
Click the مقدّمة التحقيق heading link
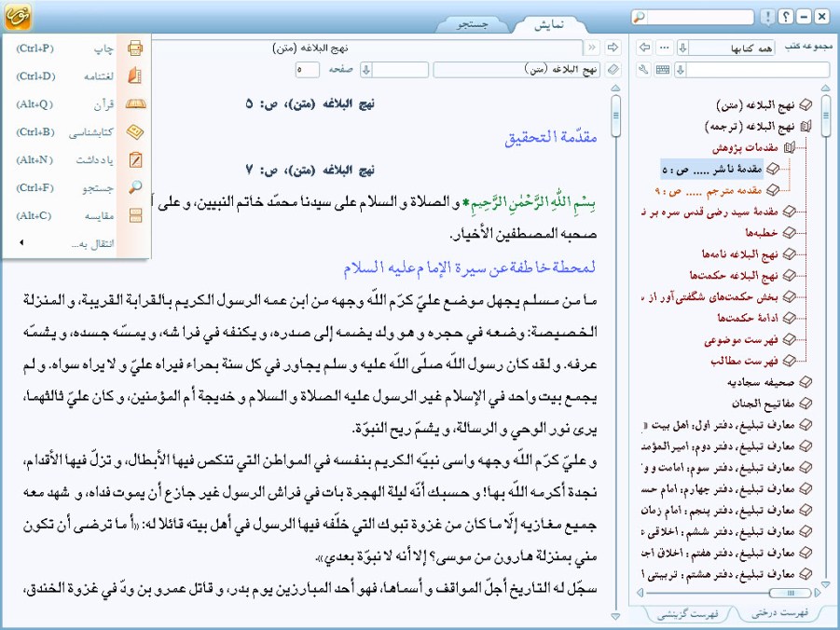(551, 137)
